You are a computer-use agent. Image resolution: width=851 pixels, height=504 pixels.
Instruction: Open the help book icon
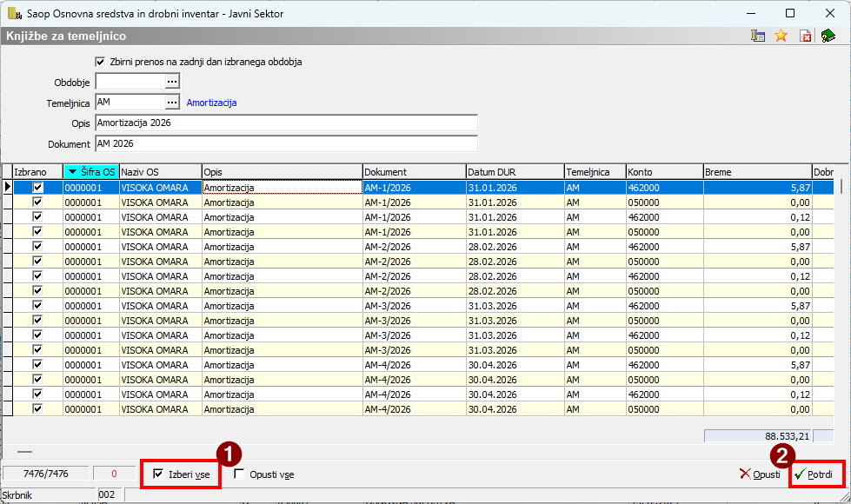(828, 36)
